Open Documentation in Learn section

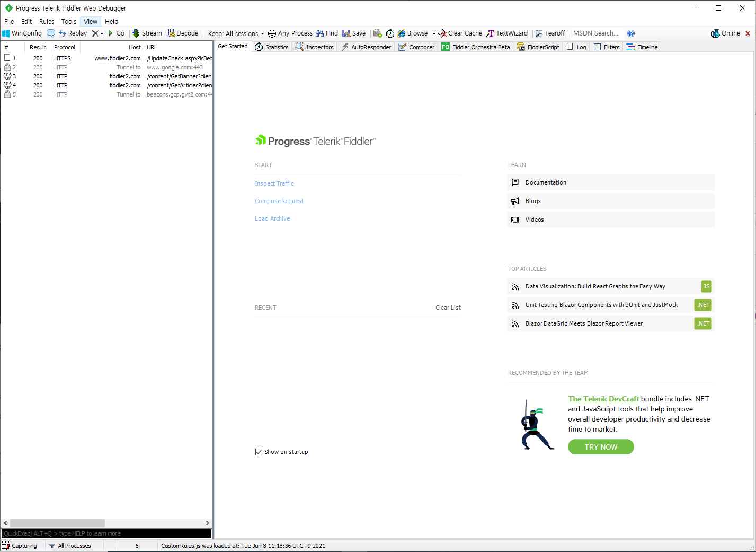tap(610, 182)
